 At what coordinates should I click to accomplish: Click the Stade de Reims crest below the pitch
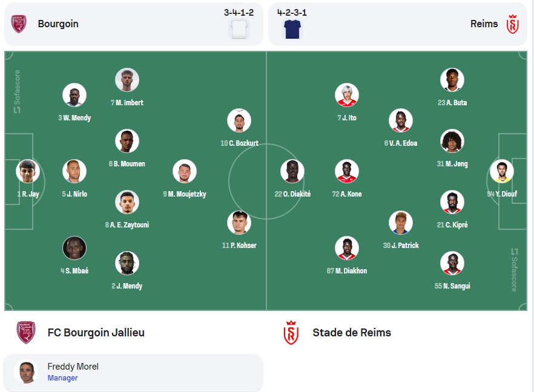[291, 333]
